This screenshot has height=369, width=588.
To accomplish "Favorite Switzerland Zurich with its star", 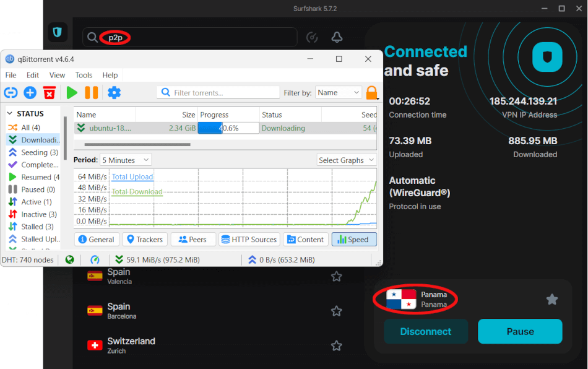I will click(x=336, y=345).
